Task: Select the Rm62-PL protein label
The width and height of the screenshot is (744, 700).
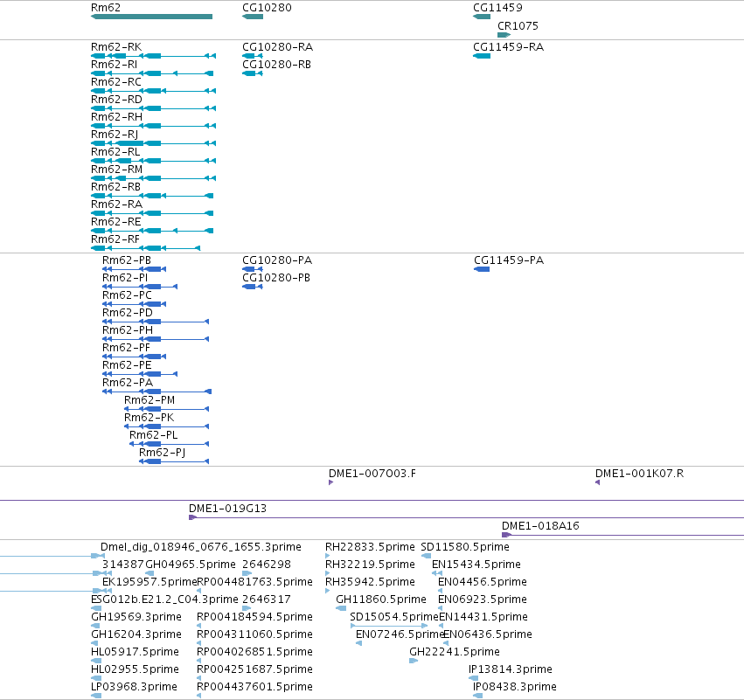Action: click(153, 435)
